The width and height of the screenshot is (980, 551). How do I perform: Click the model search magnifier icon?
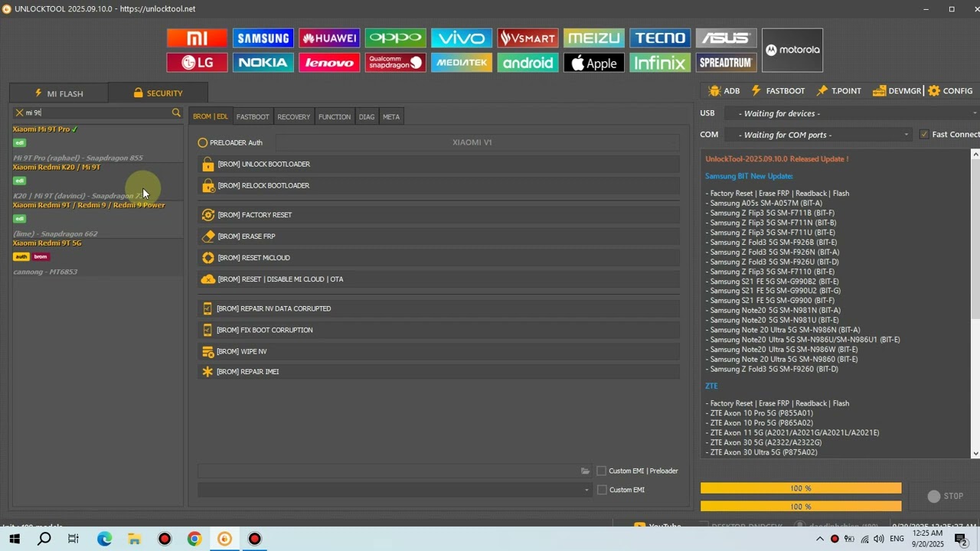click(176, 112)
